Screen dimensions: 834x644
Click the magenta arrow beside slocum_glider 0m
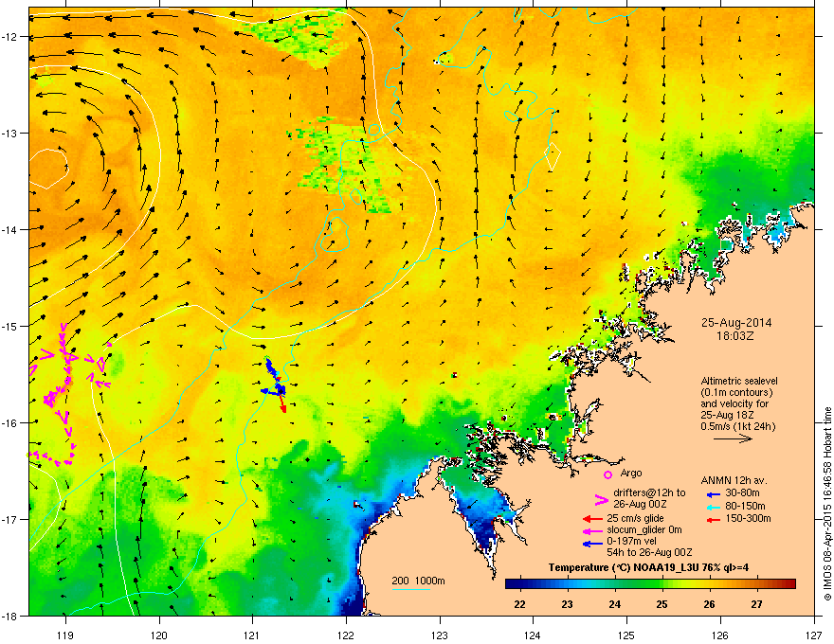point(592,530)
